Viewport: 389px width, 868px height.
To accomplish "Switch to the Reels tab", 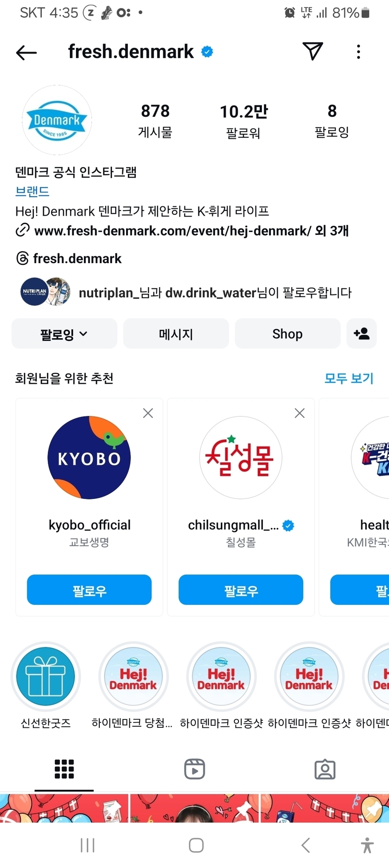I will point(194,769).
